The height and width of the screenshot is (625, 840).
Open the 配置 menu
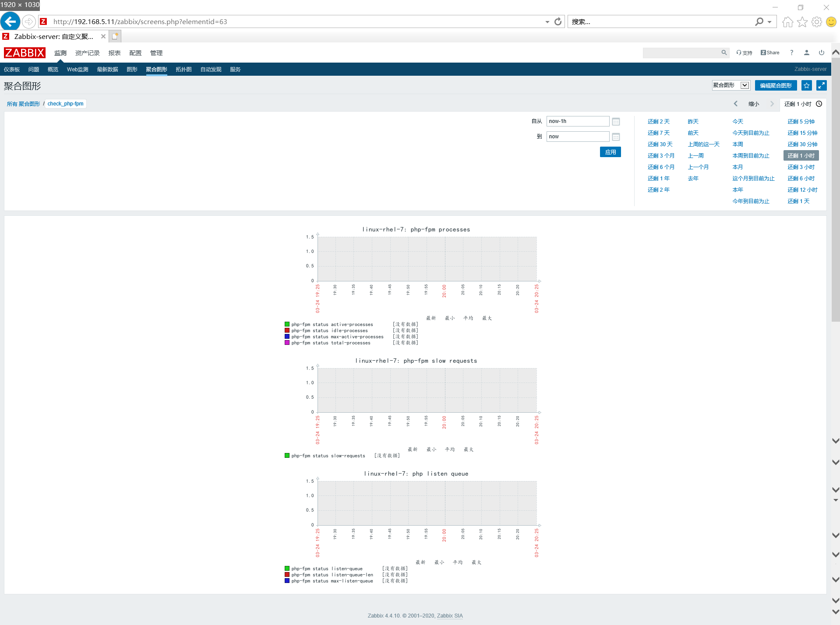(x=135, y=53)
